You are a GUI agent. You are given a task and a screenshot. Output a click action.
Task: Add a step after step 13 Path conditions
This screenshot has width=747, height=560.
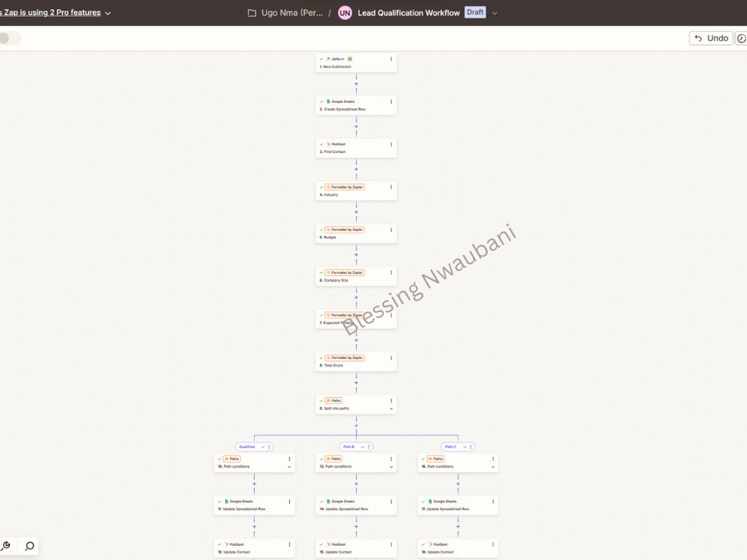pos(356,484)
